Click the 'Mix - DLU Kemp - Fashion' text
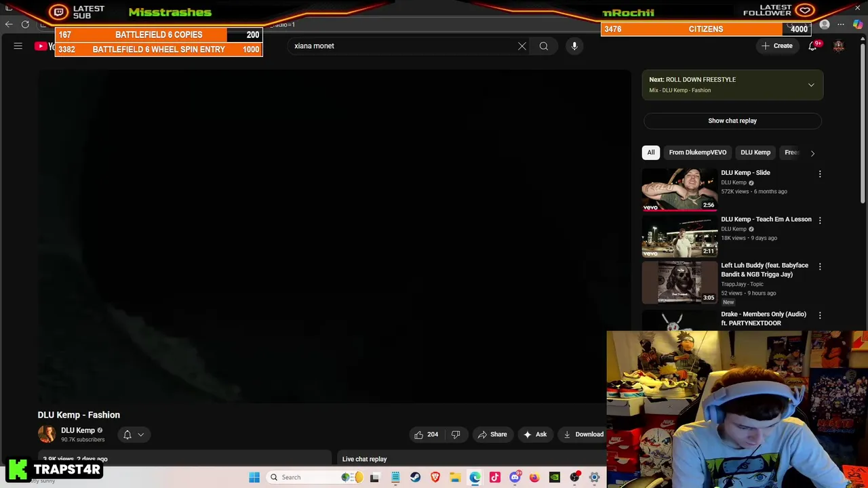Viewport: 868px width, 488px height. [679, 90]
